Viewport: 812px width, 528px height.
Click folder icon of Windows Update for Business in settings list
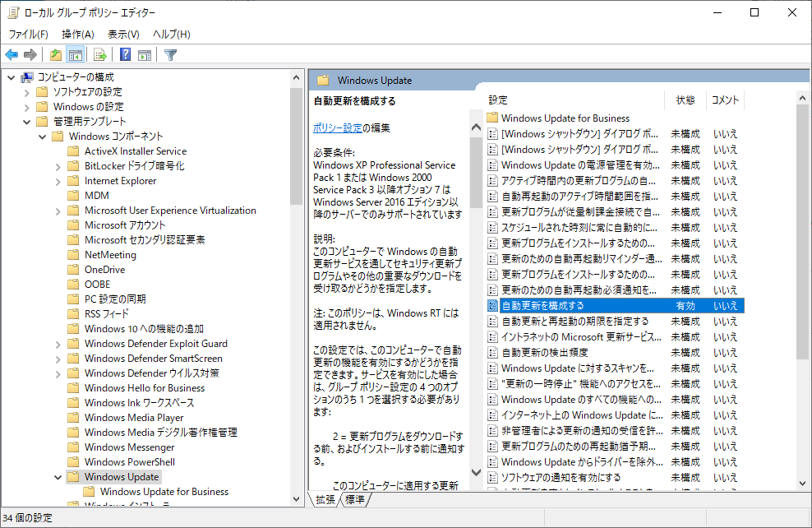click(492, 118)
